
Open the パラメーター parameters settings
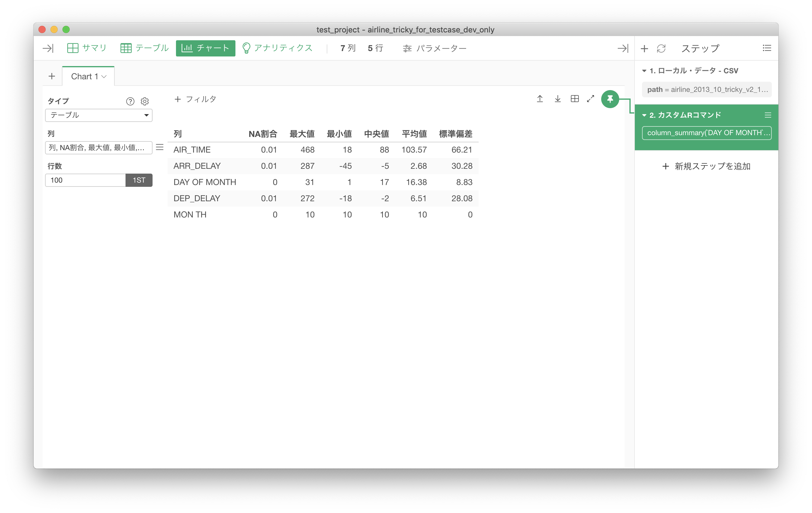tap(434, 49)
